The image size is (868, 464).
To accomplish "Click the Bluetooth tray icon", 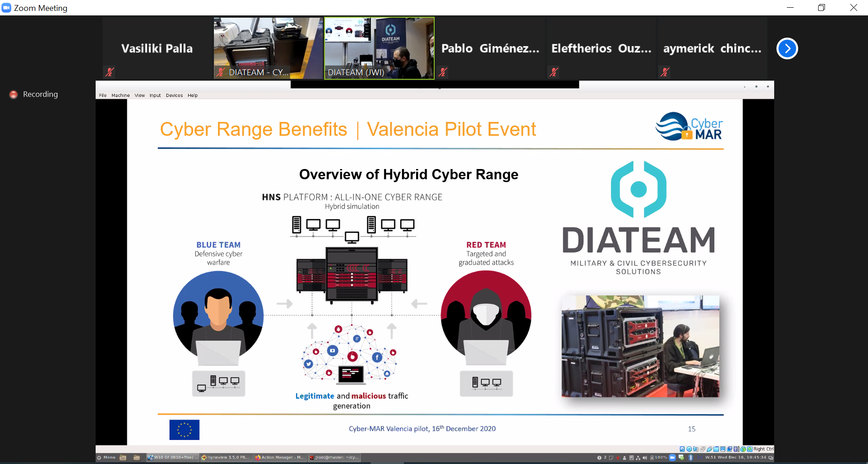I will (691, 458).
